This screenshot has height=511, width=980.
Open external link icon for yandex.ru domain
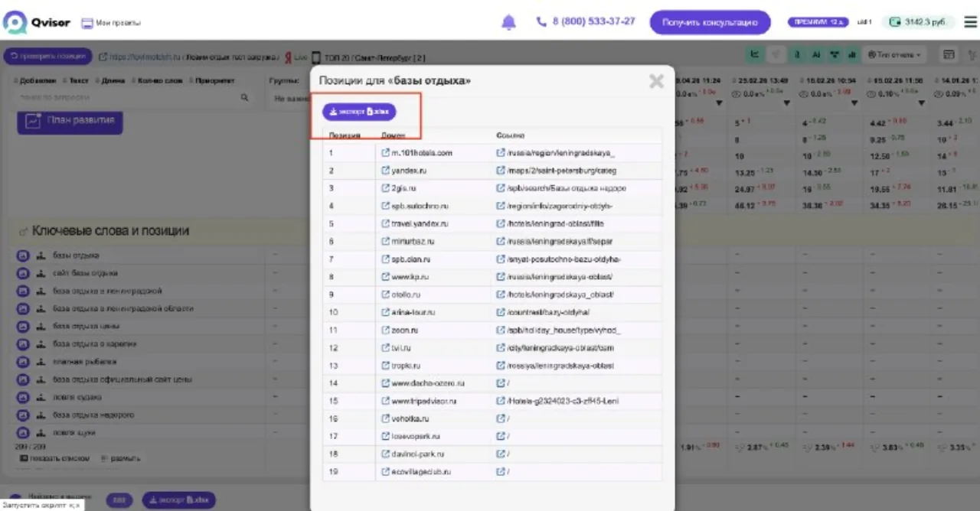(x=386, y=171)
